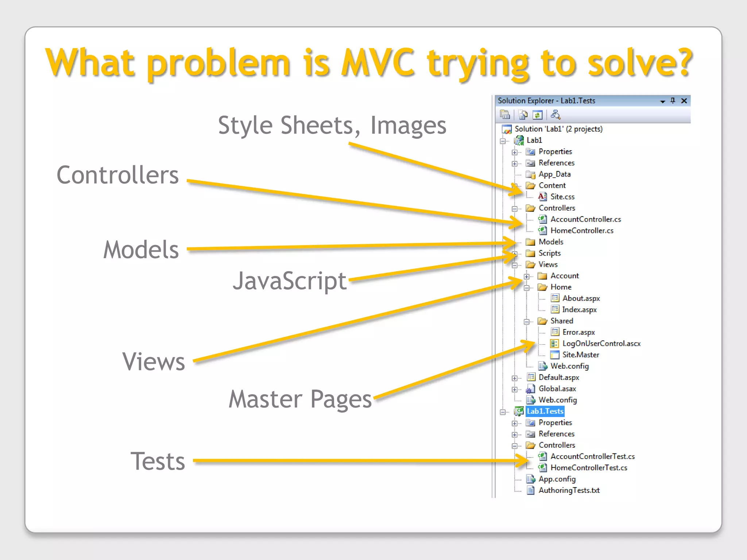Click the Show All Files toolbar icon

(x=523, y=115)
